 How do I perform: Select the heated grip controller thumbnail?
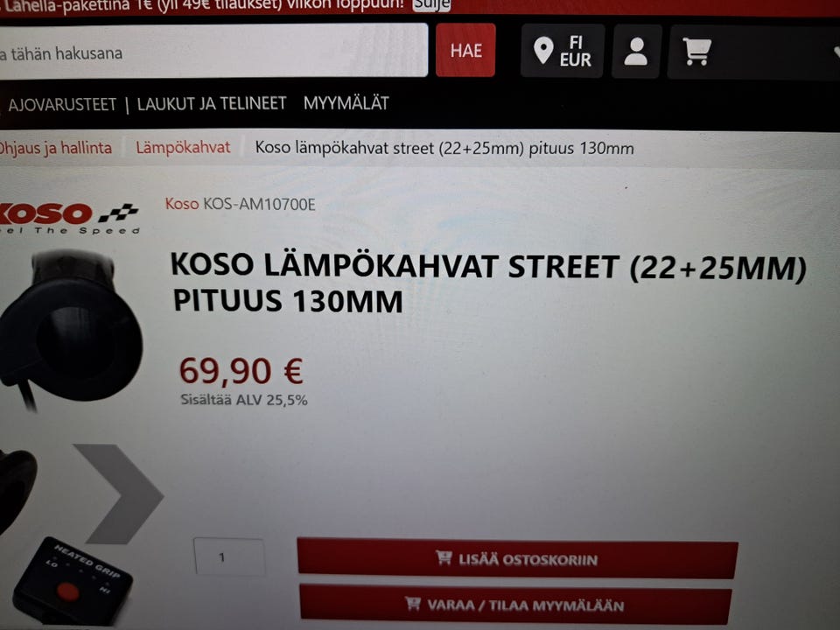coord(73,581)
